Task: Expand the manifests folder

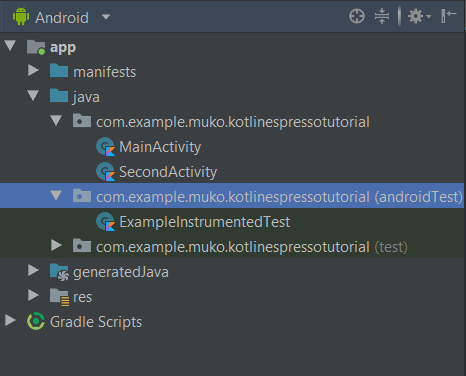Action: 33,70
